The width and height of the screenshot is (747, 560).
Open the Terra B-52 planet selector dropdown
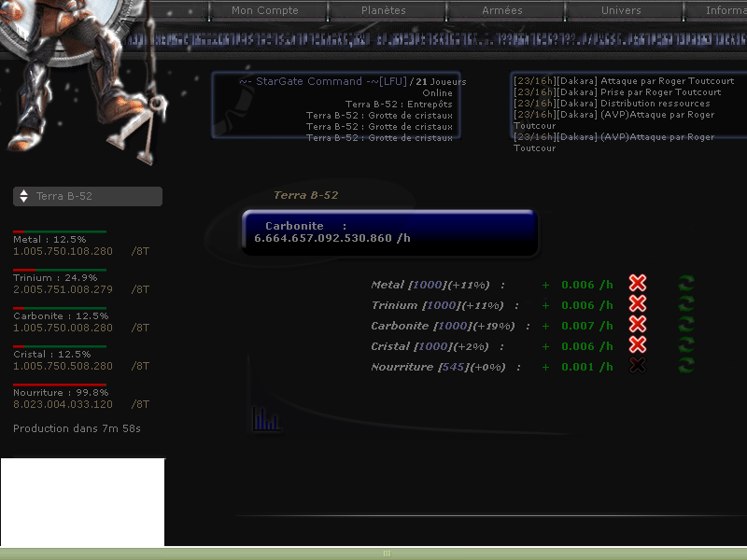87,196
